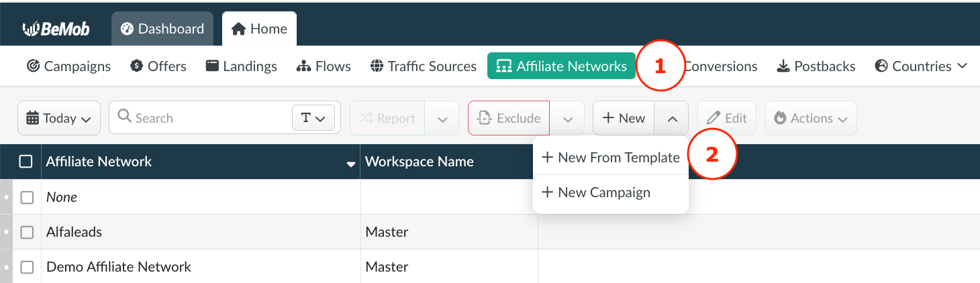This screenshot has height=283, width=980.
Task: Check the Alfaleads row checkbox
Action: pos(27,232)
